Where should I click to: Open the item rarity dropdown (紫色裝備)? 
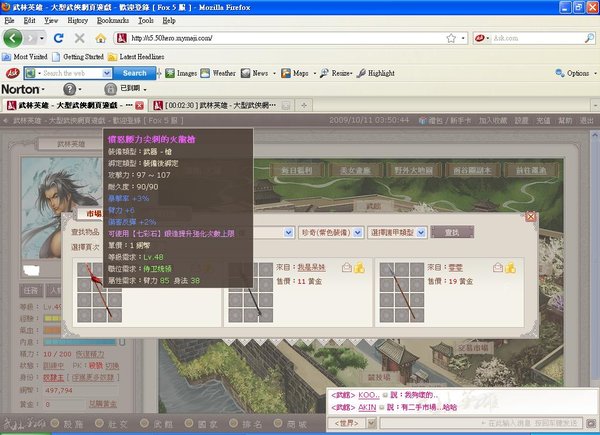pos(331,232)
